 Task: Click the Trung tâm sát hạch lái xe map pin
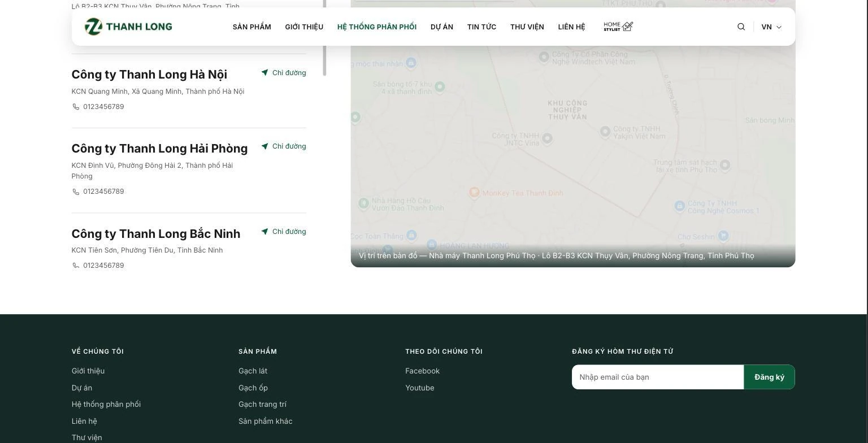click(725, 165)
